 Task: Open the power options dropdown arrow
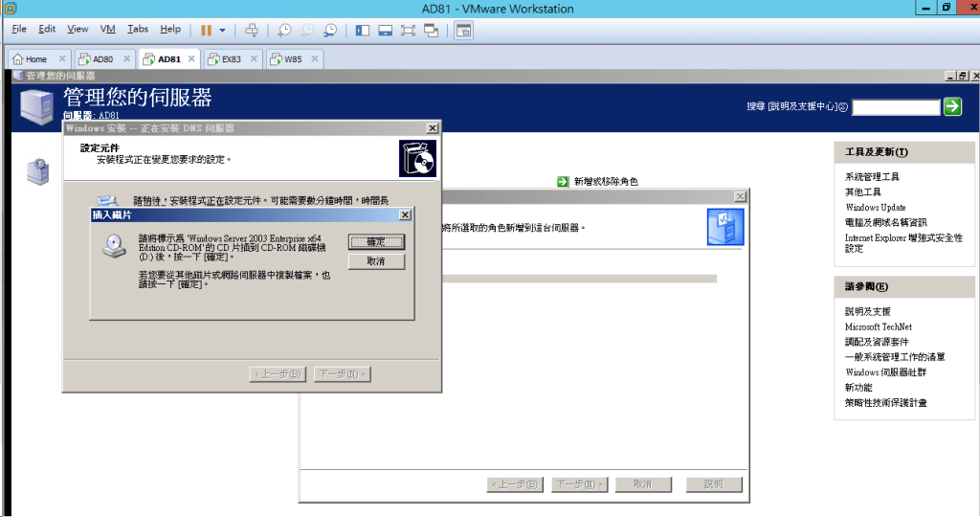[x=222, y=30]
